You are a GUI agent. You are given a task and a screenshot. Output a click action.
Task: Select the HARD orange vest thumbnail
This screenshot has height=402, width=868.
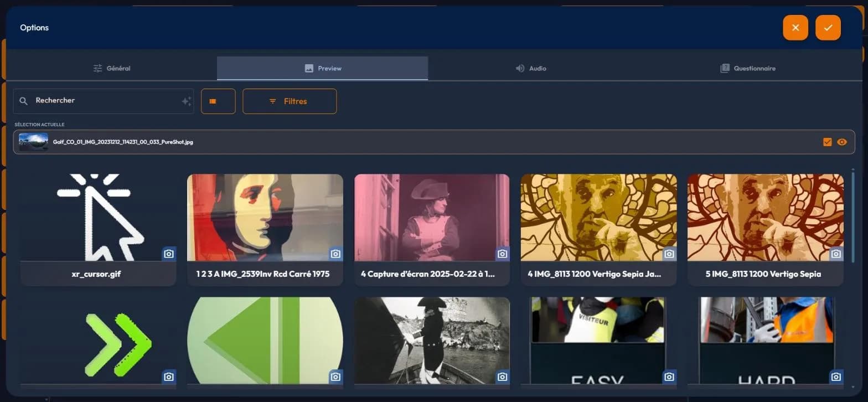tap(766, 341)
